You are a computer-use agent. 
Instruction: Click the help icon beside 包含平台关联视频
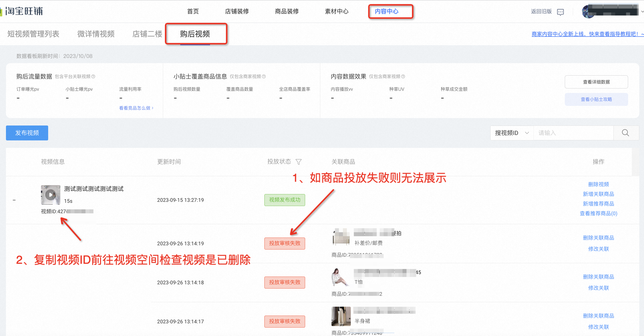93,77
